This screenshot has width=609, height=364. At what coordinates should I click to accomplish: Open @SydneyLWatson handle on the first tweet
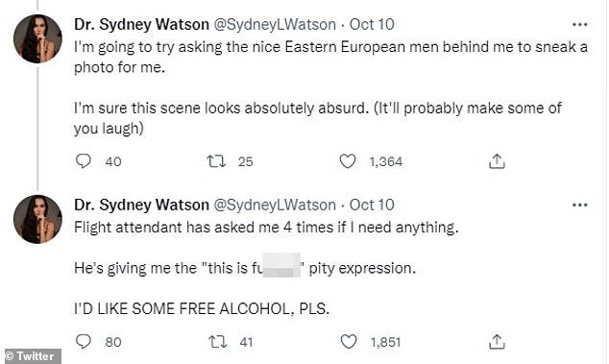(275, 24)
